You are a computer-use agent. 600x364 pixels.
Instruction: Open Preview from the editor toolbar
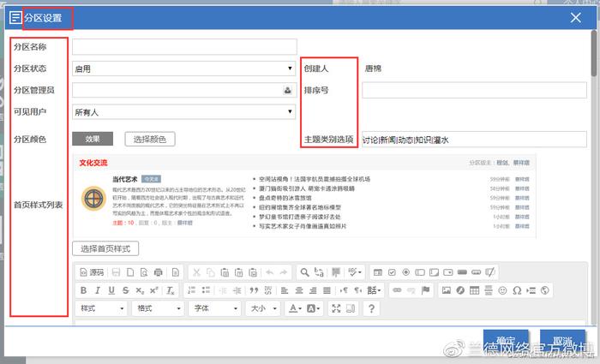coord(144,272)
